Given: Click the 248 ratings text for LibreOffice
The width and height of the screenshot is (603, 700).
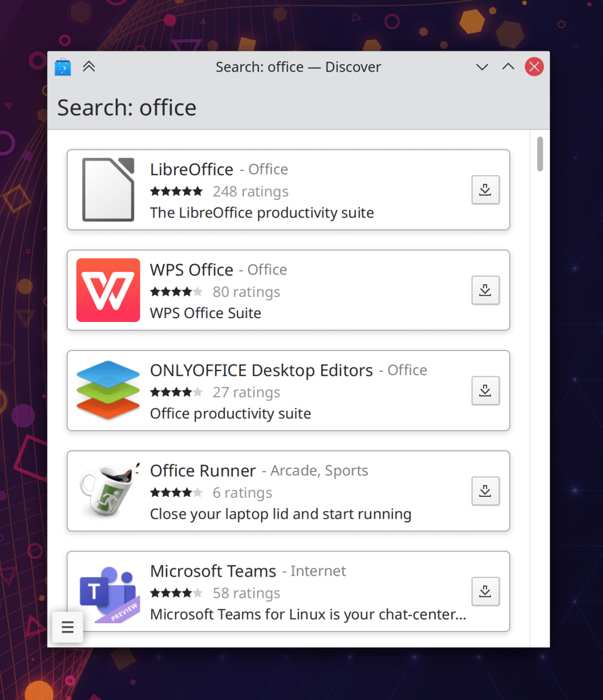Looking at the screenshot, I should coord(250,192).
